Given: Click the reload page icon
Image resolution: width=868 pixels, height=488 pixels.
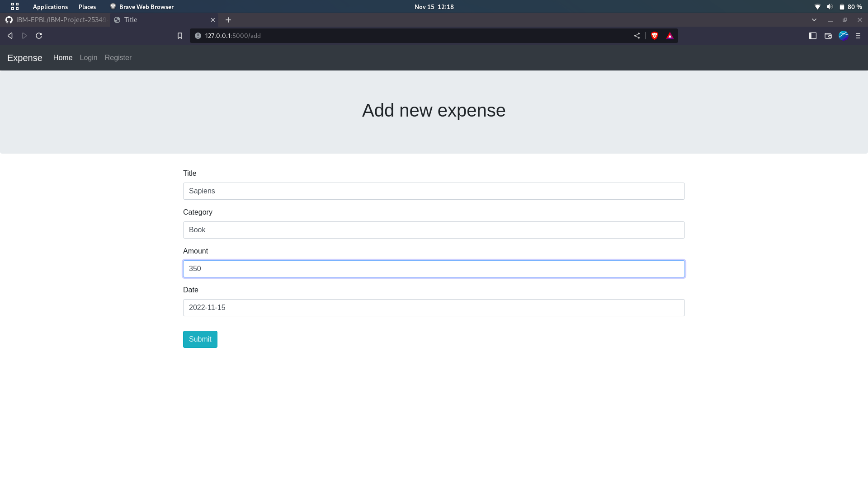Looking at the screenshot, I should [x=39, y=36].
